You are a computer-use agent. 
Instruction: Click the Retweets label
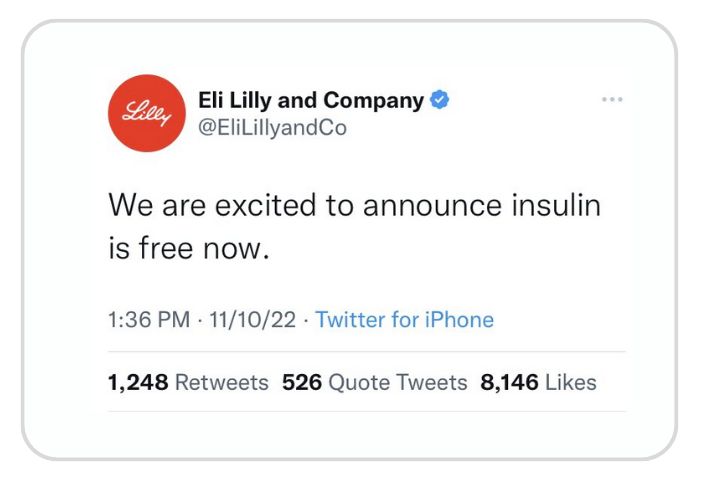coord(222,383)
